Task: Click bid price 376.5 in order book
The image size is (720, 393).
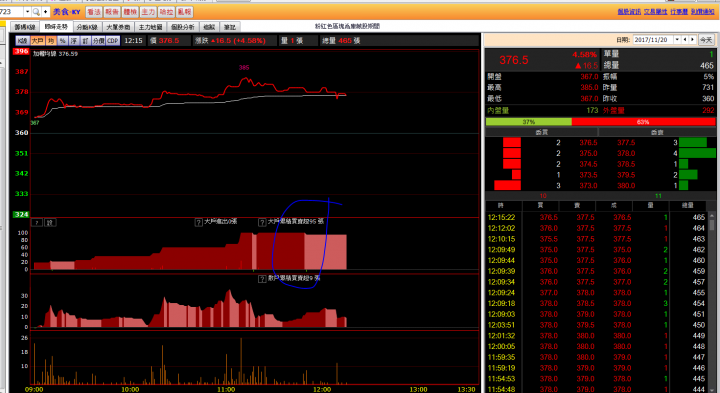Action: point(588,143)
